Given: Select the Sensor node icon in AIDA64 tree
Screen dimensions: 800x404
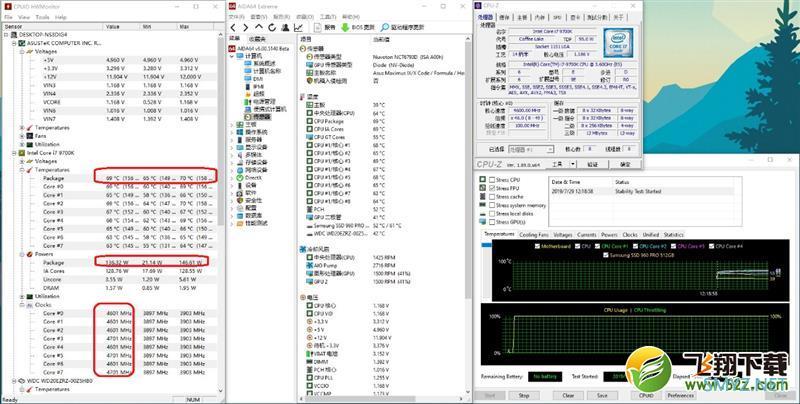Looking at the screenshot, I should [248, 117].
